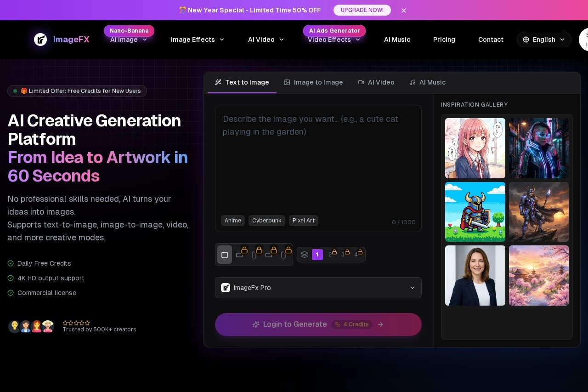This screenshot has width=588, height=392.
Task: Select image count 2
Action: coord(330,255)
